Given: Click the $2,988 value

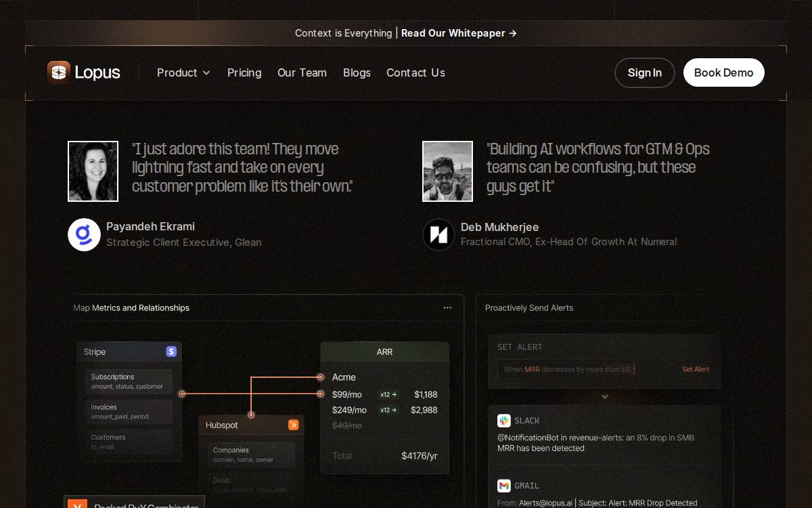Looking at the screenshot, I should 424,410.
